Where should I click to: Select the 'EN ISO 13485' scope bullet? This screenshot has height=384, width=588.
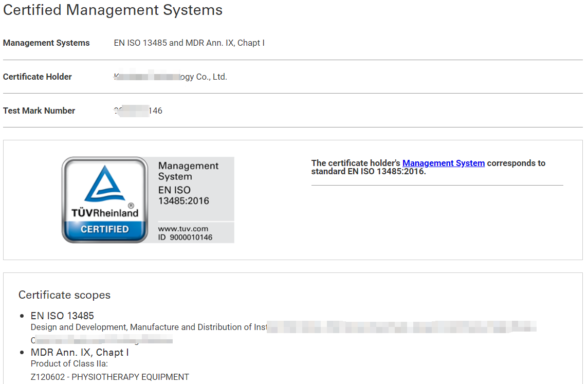(62, 316)
